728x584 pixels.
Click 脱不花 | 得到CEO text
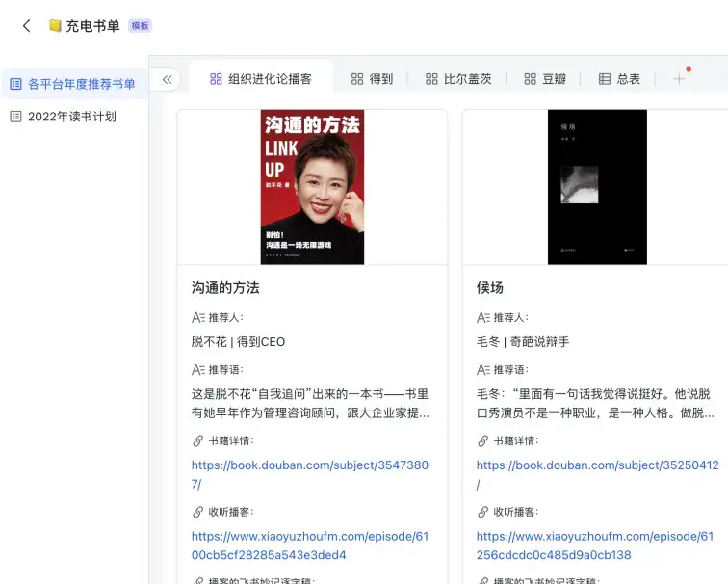click(x=238, y=342)
